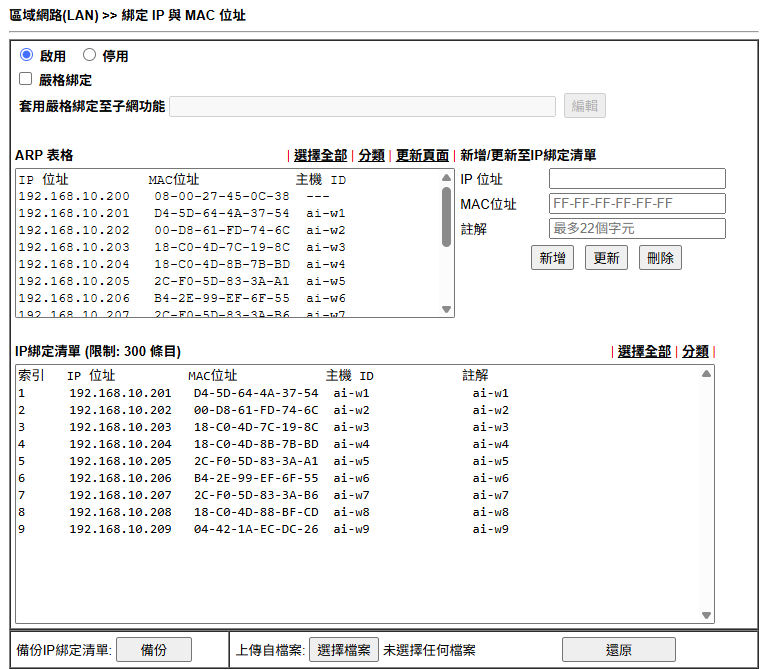Click the 更新頁面 link
771x670 pixels.
(422, 156)
